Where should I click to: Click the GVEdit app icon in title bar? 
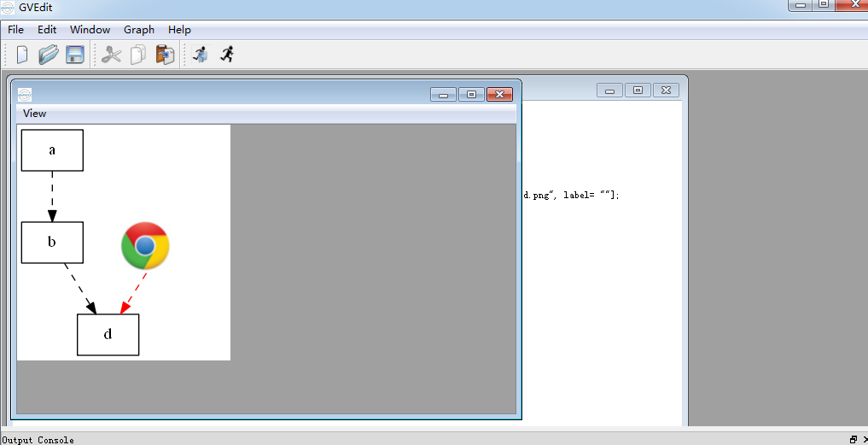click(x=8, y=7)
